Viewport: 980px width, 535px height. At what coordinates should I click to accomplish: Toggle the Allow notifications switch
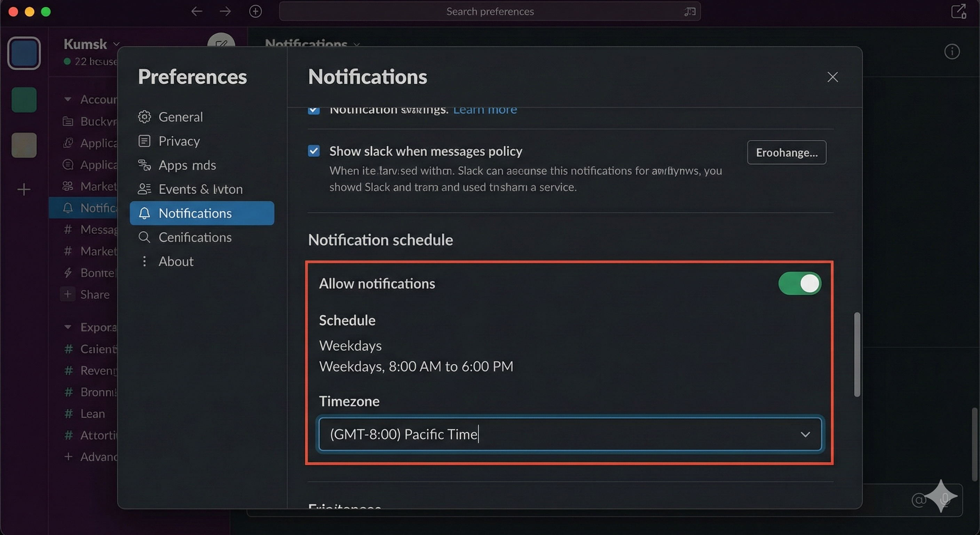(x=800, y=283)
